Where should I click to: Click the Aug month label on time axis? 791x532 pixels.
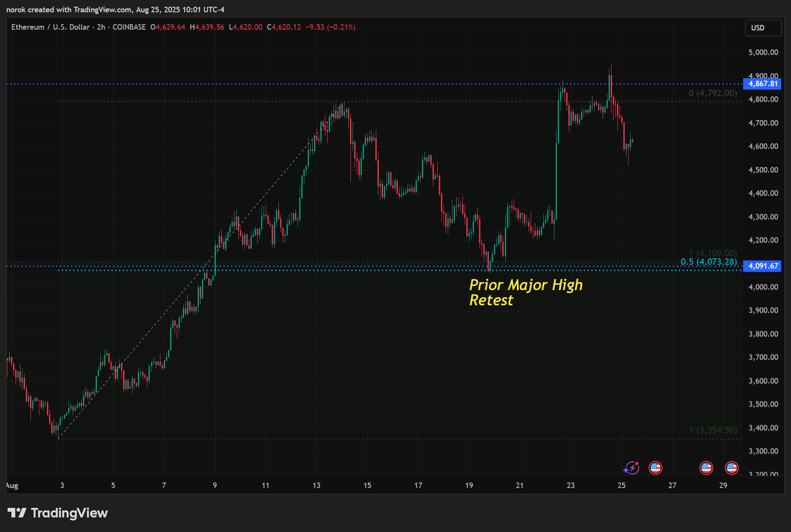(12, 485)
